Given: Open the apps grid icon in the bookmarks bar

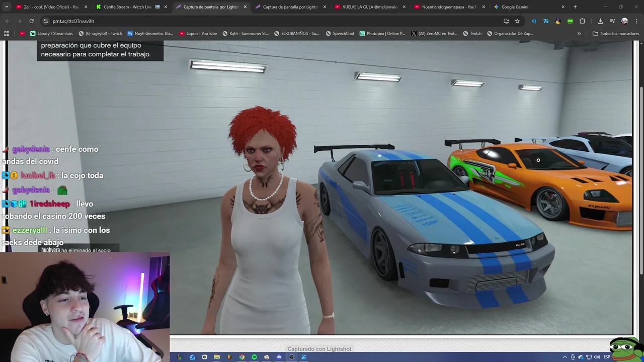Looking at the screenshot, I should point(7,34).
